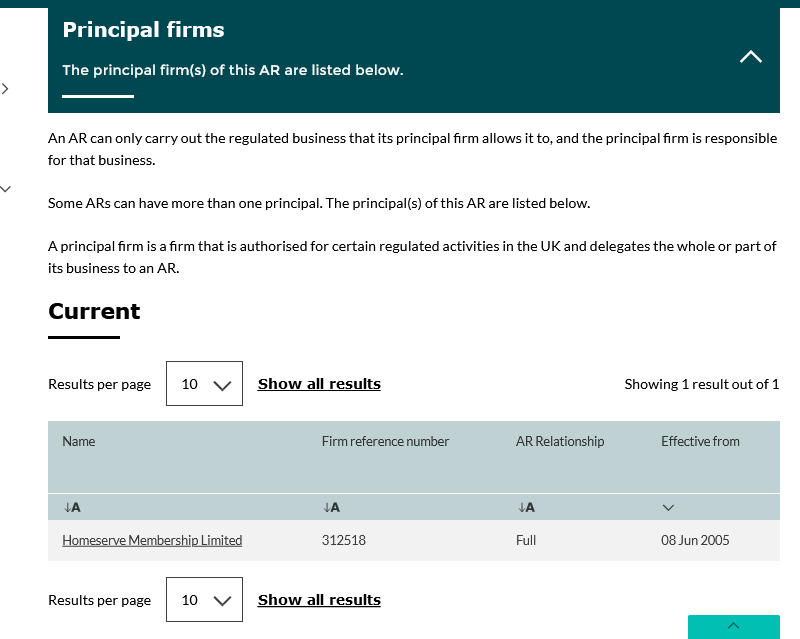The image size is (800, 639).
Task: Select the 312518 reference number cell
Action: (x=343, y=540)
